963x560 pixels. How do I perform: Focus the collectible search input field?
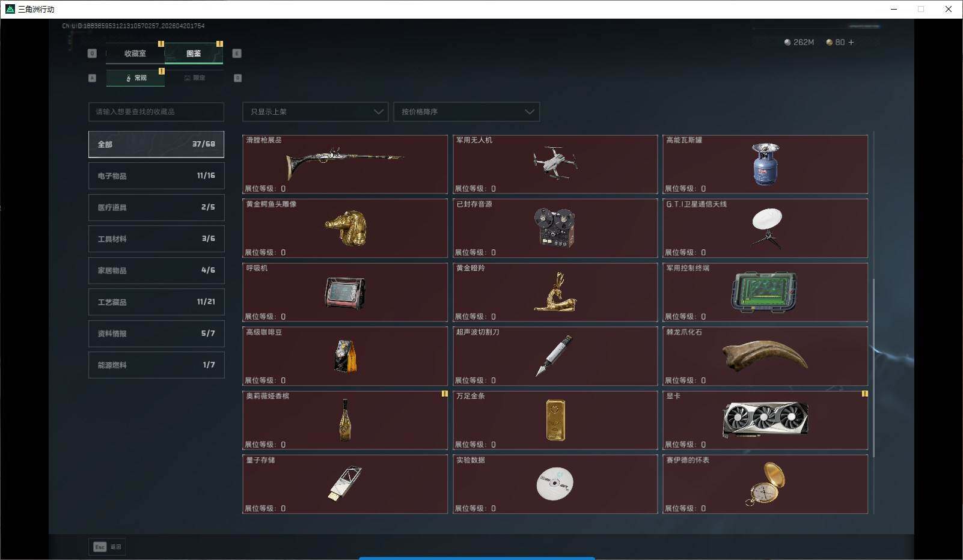coord(156,112)
